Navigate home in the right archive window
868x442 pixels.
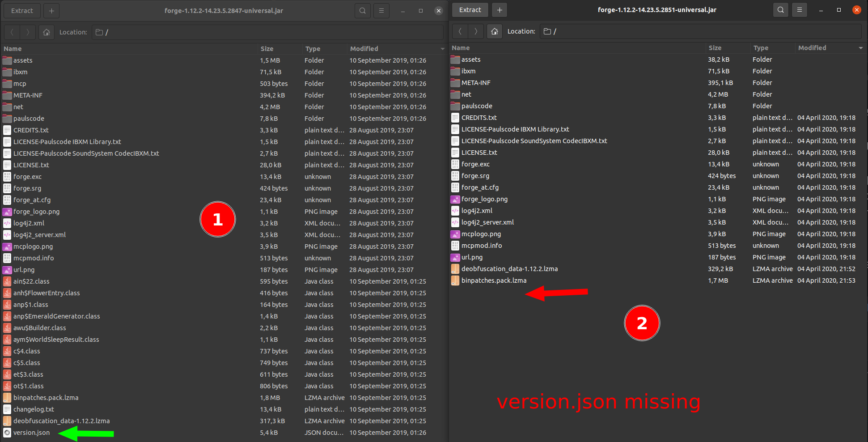coord(494,31)
